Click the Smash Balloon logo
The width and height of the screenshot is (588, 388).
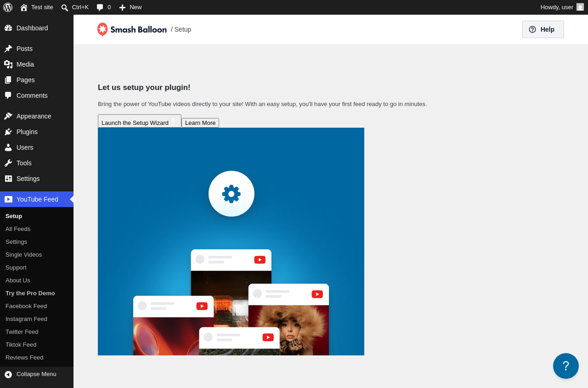click(132, 29)
